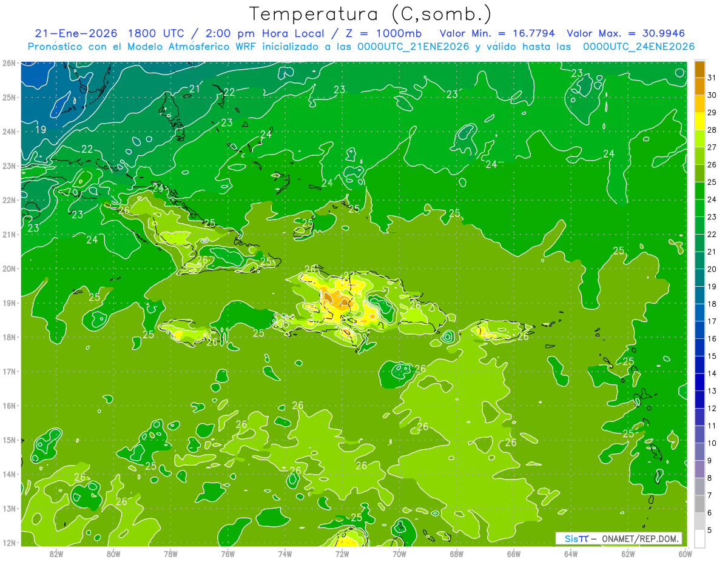This screenshot has width=728, height=562.
Task: Click the '62W' longitude axis label
Action: 629,554
